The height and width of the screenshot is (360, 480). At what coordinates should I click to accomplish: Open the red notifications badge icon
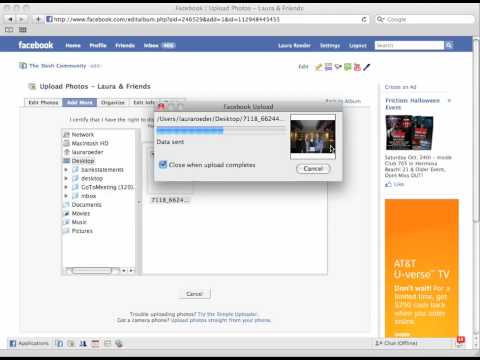460,341
